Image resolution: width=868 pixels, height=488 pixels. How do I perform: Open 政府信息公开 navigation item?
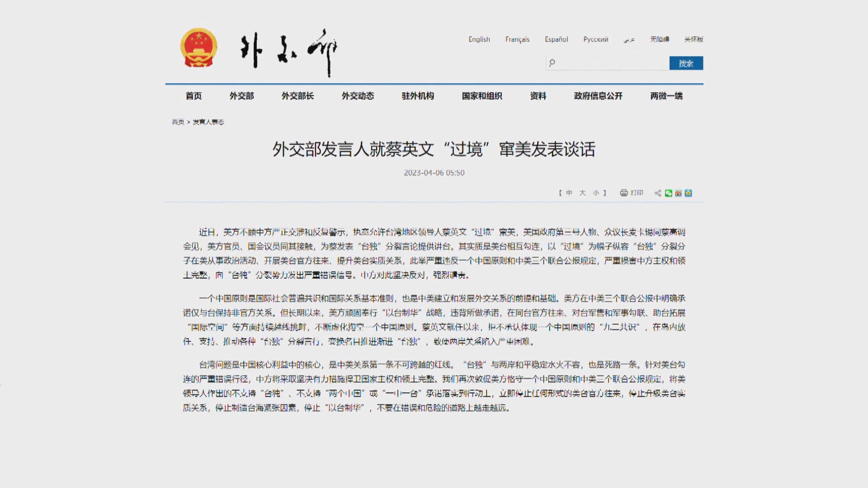598,96
